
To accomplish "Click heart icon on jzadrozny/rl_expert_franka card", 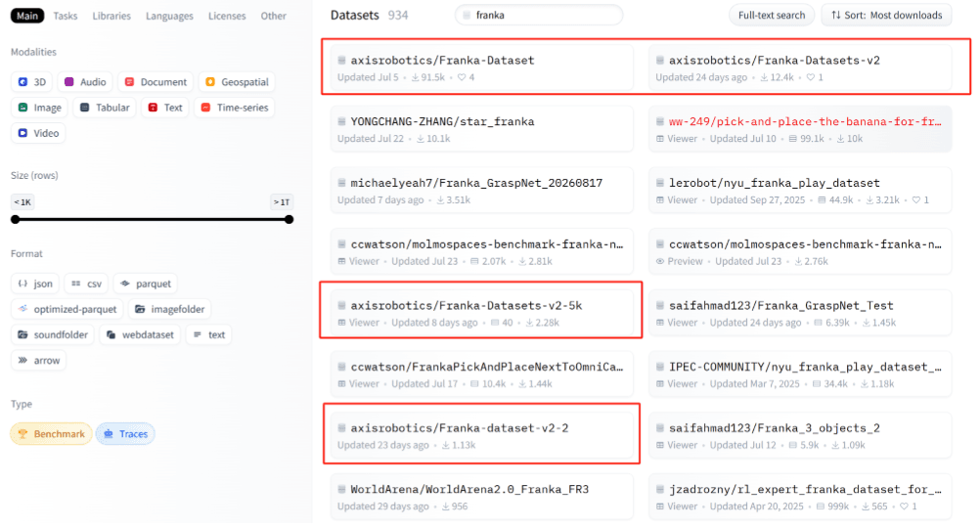I will [904, 506].
